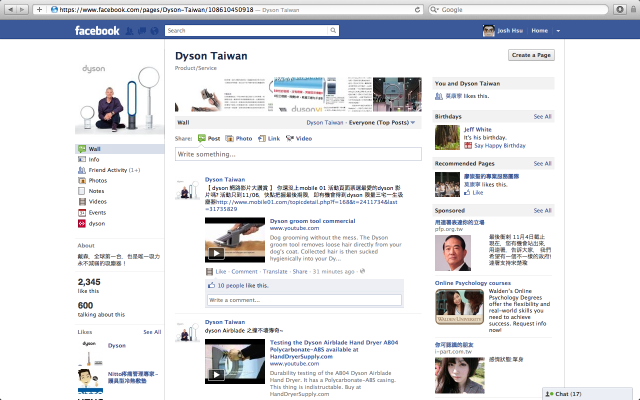Choose Photo in the share options
640x400 pixels.
(239, 138)
